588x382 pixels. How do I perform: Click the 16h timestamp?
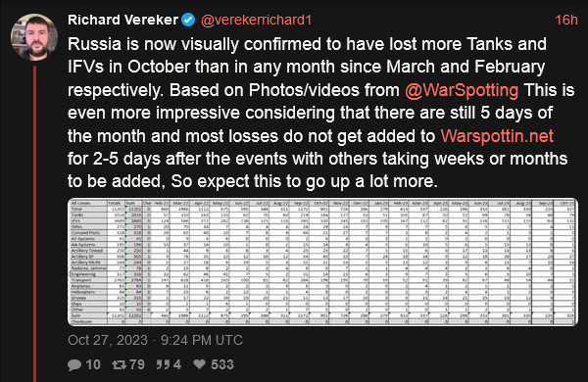(x=565, y=20)
